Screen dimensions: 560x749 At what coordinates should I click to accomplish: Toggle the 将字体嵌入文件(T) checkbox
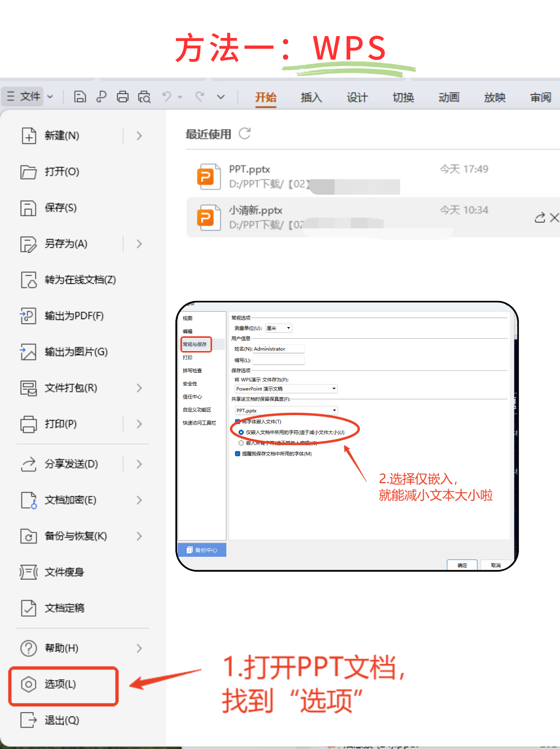point(237,421)
